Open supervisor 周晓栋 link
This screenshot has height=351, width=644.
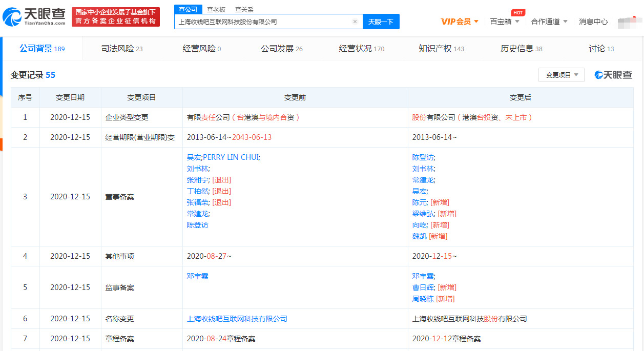pyautogui.click(x=423, y=299)
